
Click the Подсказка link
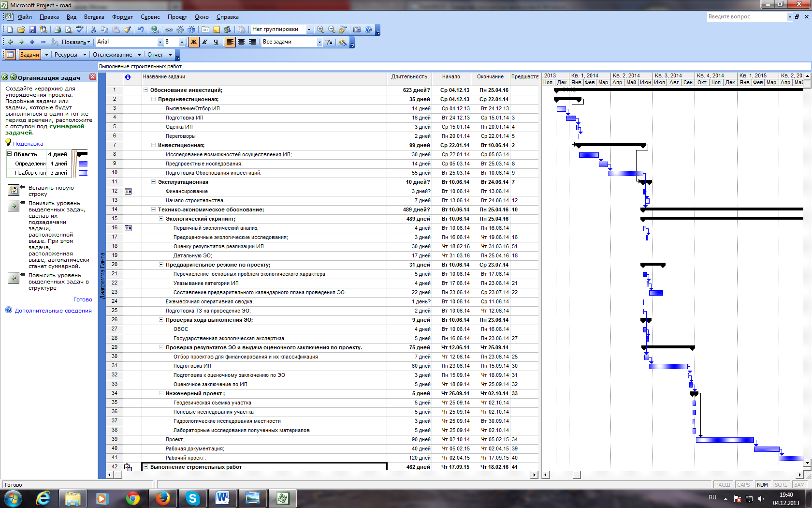point(28,144)
